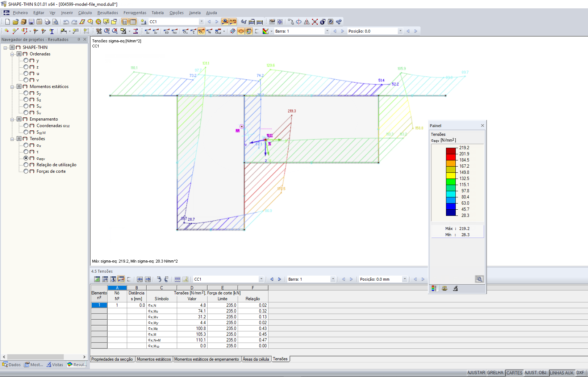Open the Posição: 0.0 dropdown in top toolbar
The height and width of the screenshot is (377, 588).
(400, 31)
